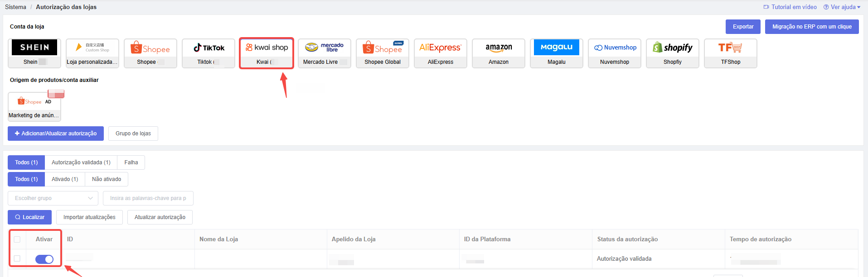Focus the keyword search input field
The height and width of the screenshot is (277, 868).
click(148, 198)
